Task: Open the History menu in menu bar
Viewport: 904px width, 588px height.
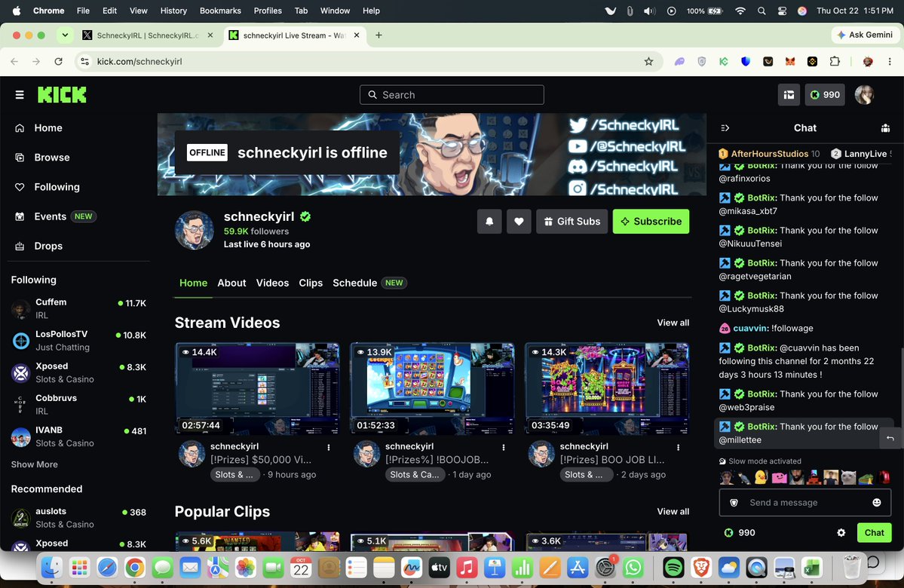Action: (173, 11)
